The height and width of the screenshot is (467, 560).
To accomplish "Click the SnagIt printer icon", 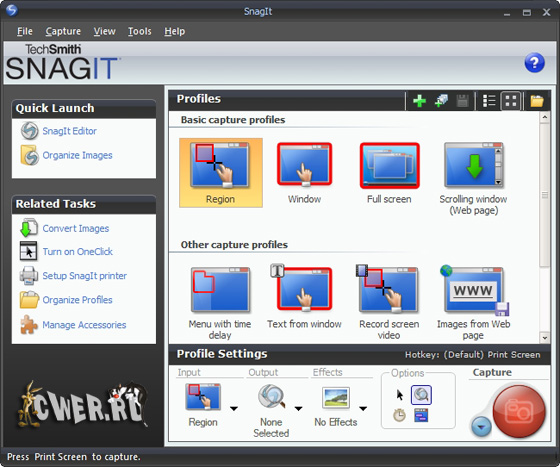I will tap(29, 276).
